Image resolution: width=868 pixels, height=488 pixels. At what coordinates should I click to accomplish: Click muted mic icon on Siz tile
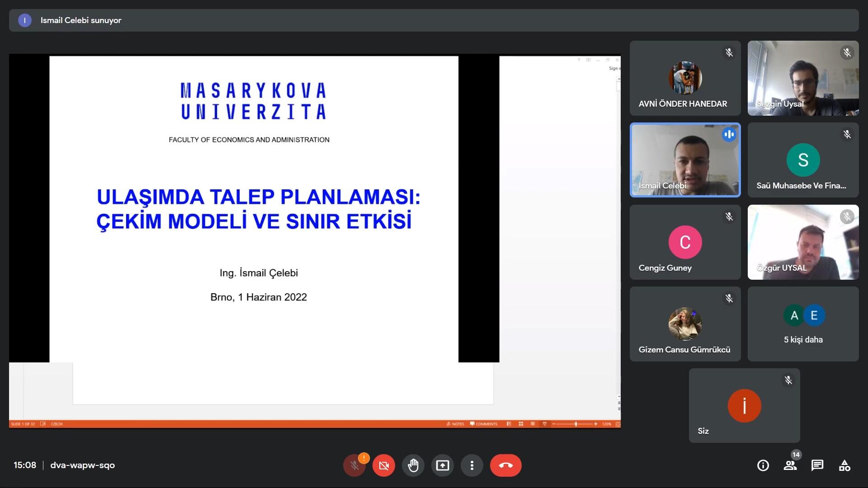pyautogui.click(x=788, y=380)
